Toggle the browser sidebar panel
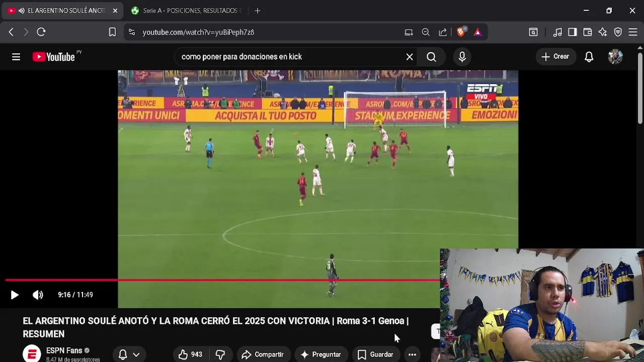Viewport: 644px width, 362px height. tap(573, 32)
